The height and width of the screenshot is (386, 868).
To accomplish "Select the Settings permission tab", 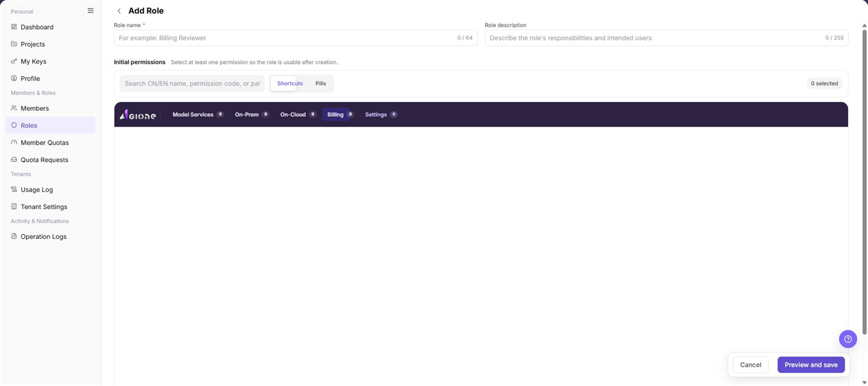I will [381, 114].
